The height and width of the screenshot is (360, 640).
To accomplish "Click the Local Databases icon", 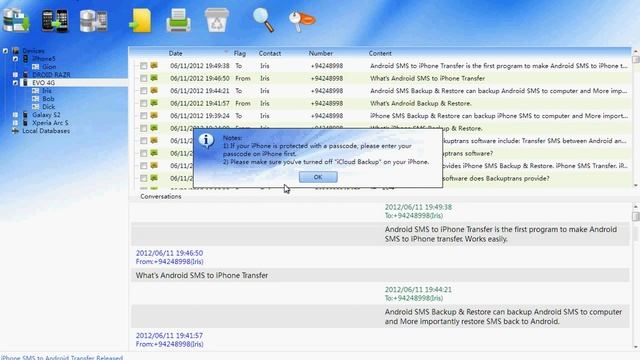I will click(16, 131).
